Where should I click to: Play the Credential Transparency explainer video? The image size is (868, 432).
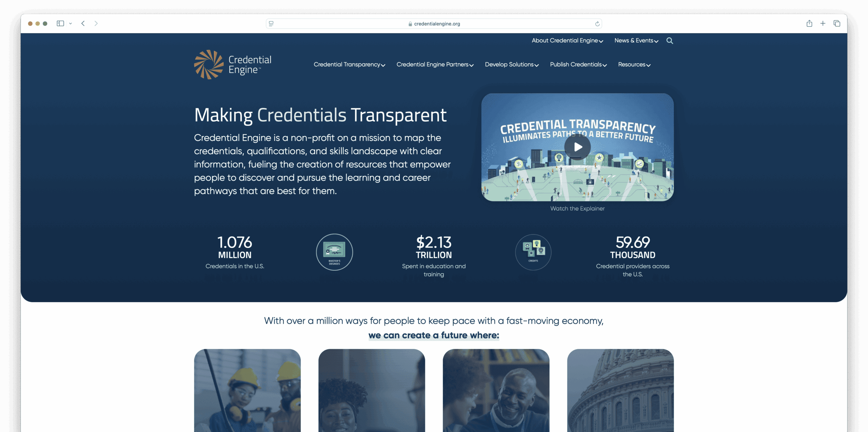coord(578,147)
